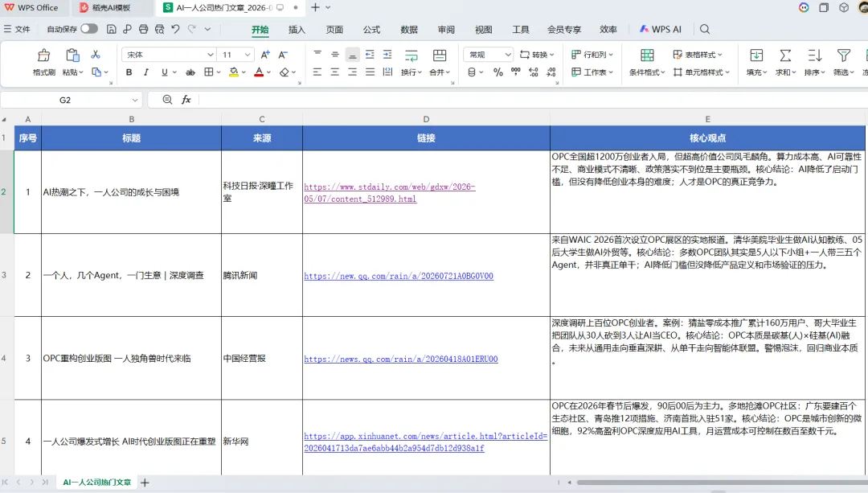The width and height of the screenshot is (868, 493).
Task: Toggle the auto-save (自动保存) switch
Action: (89, 29)
